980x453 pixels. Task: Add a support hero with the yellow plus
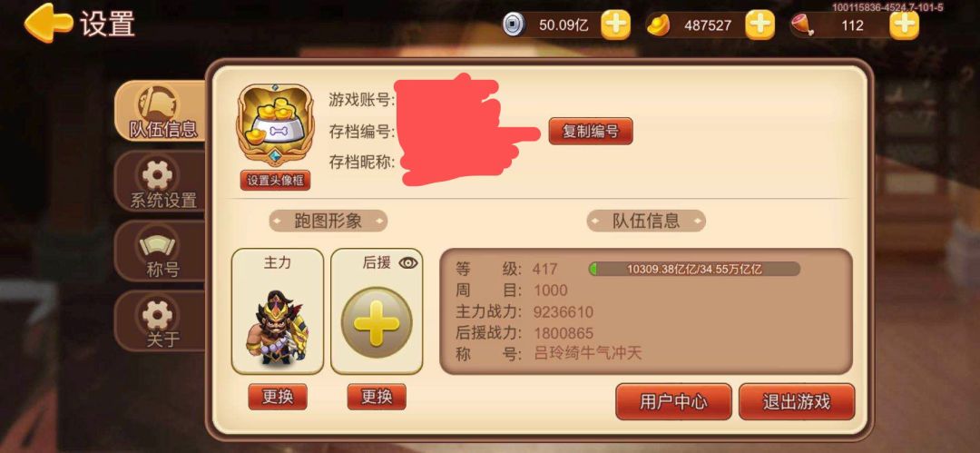(x=377, y=322)
